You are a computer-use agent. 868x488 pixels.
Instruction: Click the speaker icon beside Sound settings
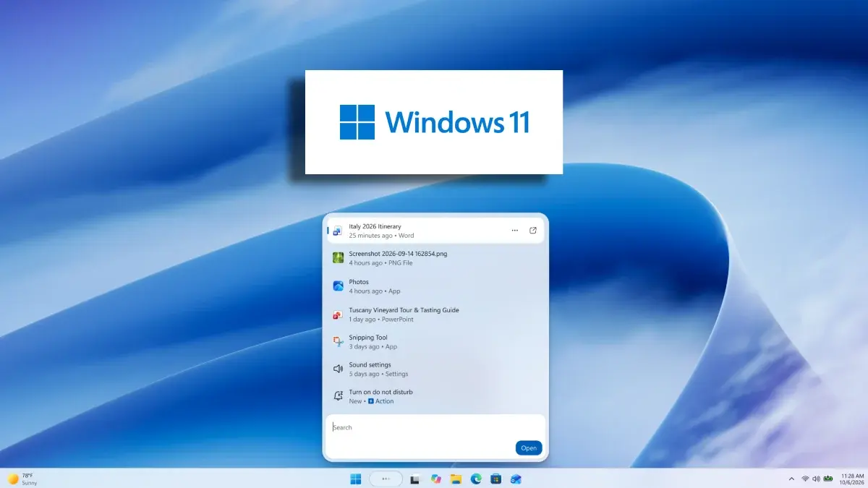coord(338,369)
